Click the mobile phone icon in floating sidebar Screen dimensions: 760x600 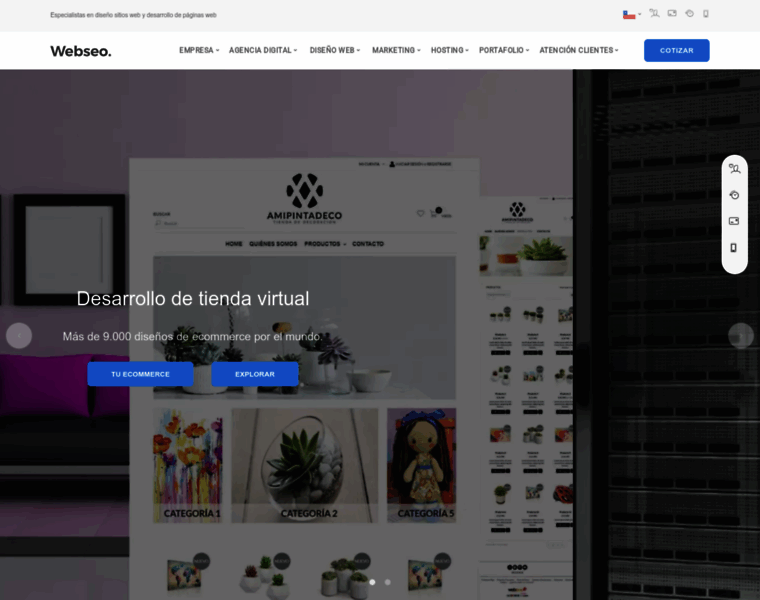(734, 247)
